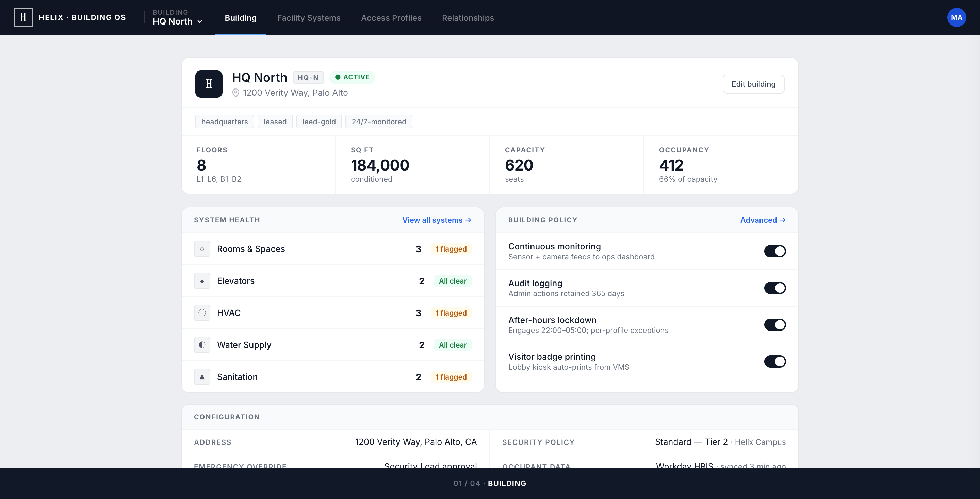Select the HVAC row label
Viewport: 980px width, 499px height.
pyautogui.click(x=229, y=313)
